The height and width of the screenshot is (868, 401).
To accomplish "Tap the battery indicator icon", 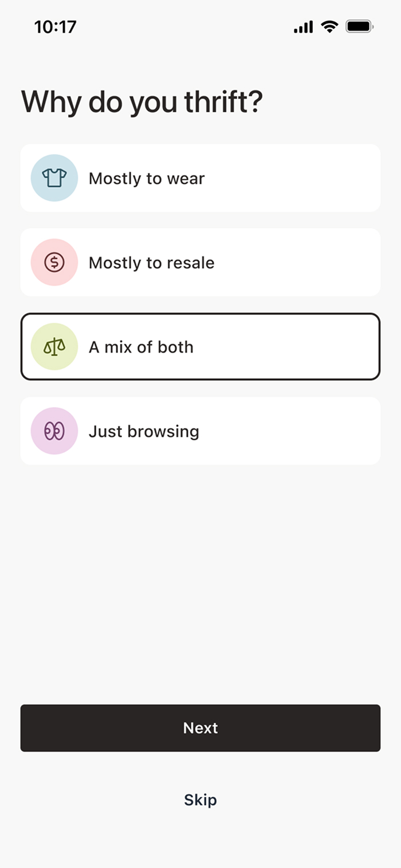I will point(359,26).
